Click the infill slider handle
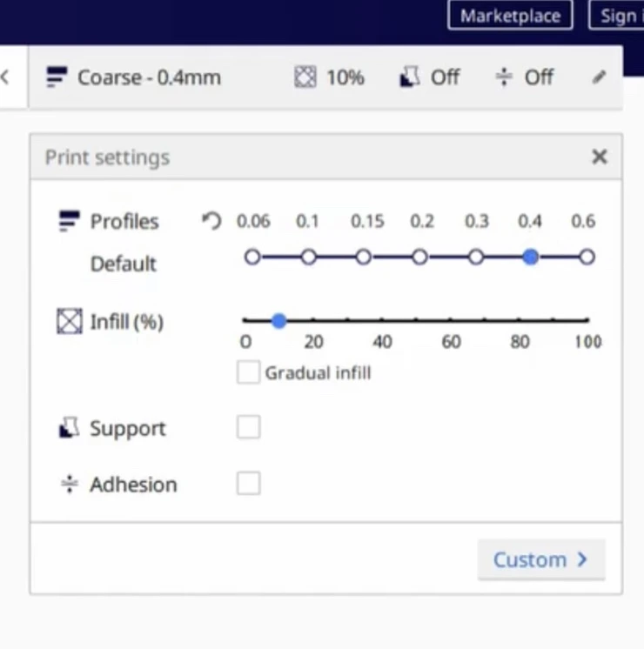This screenshot has height=649, width=644. [278, 321]
